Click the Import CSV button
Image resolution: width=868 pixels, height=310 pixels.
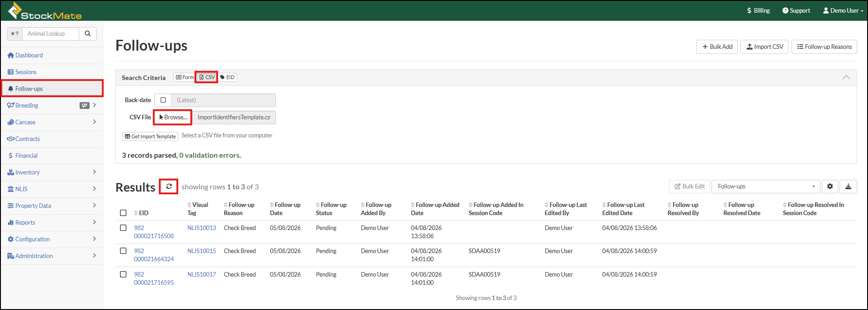point(764,47)
